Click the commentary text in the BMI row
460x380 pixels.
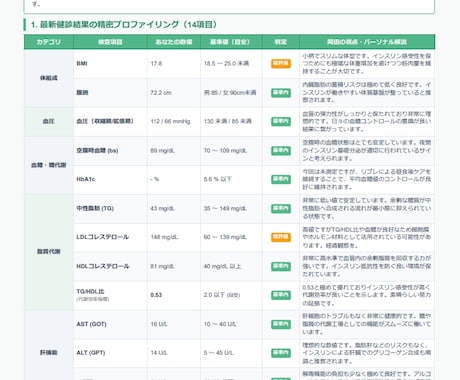(x=367, y=63)
